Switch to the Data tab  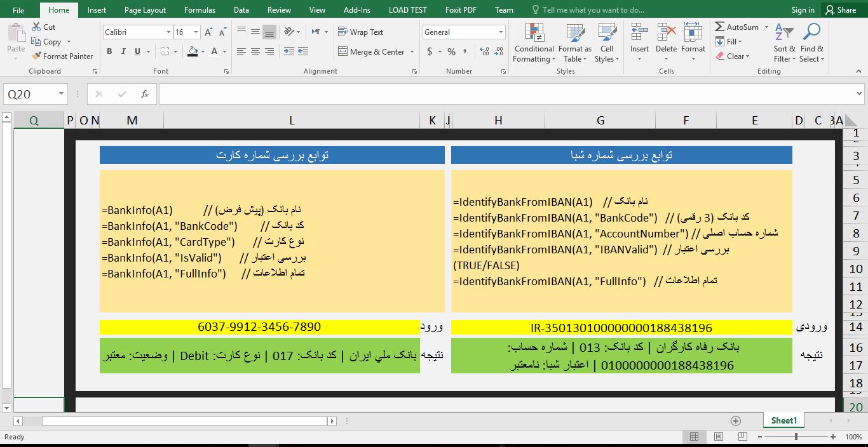pos(241,10)
